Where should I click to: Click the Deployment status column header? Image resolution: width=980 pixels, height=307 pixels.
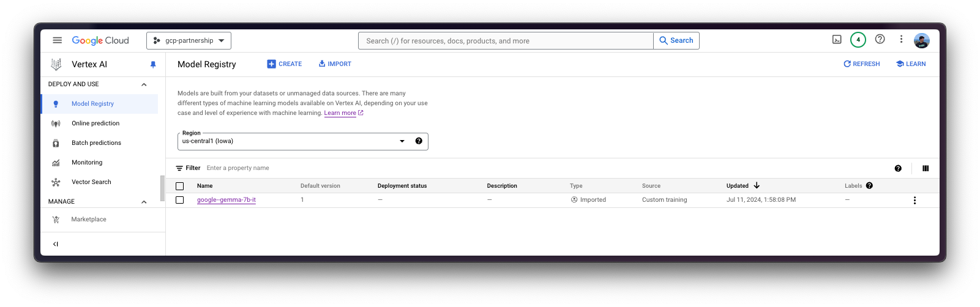[x=402, y=186]
